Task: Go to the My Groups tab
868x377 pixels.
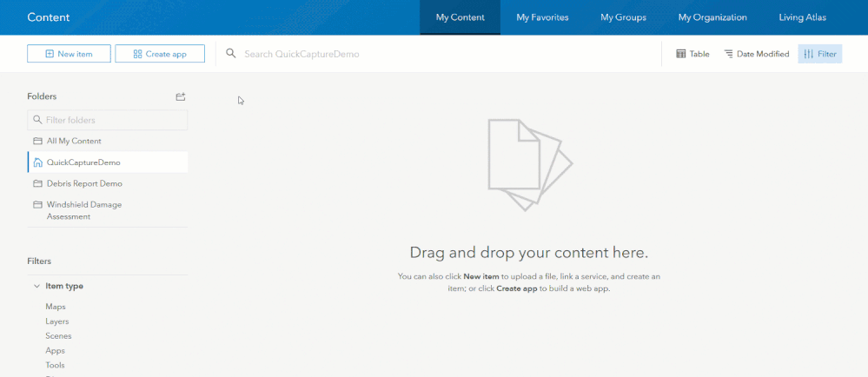Action: [623, 17]
